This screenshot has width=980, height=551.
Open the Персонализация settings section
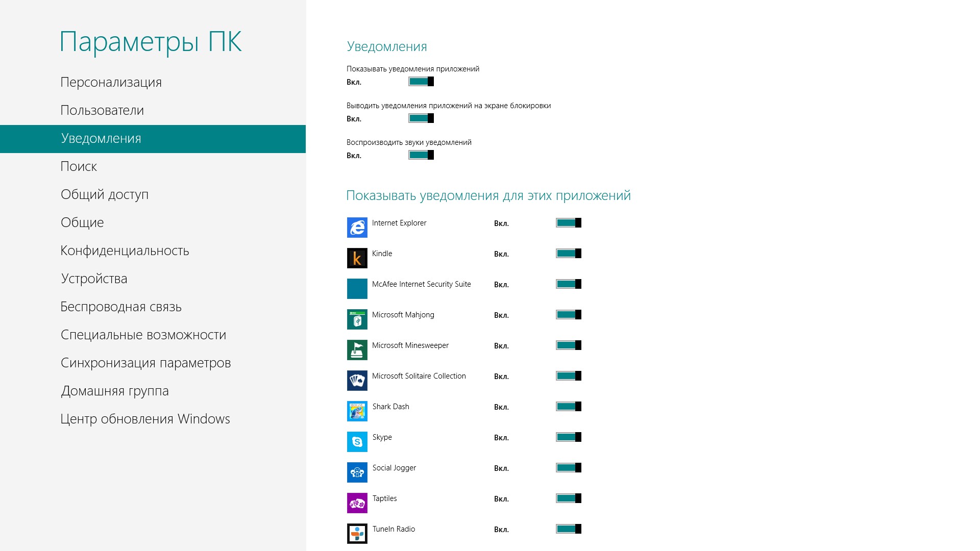tap(111, 82)
